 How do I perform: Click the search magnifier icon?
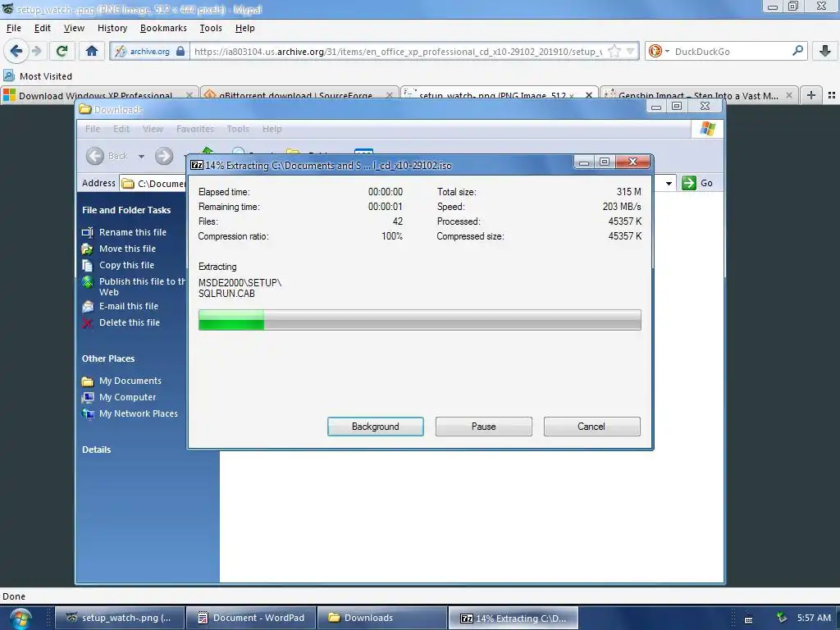797,51
